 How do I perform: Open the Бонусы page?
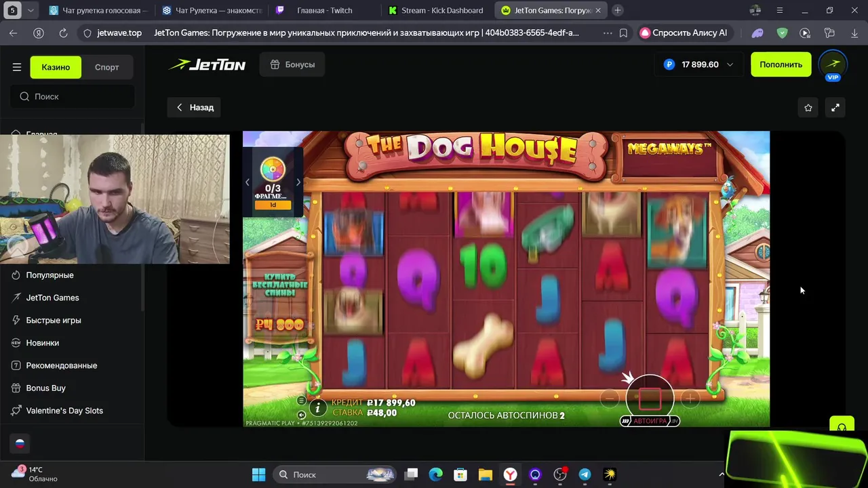click(292, 64)
